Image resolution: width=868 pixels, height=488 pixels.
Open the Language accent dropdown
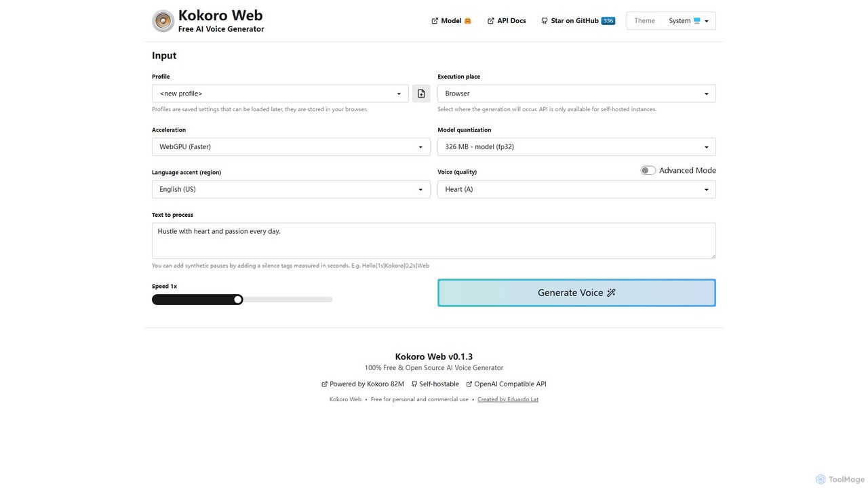[291, 189]
